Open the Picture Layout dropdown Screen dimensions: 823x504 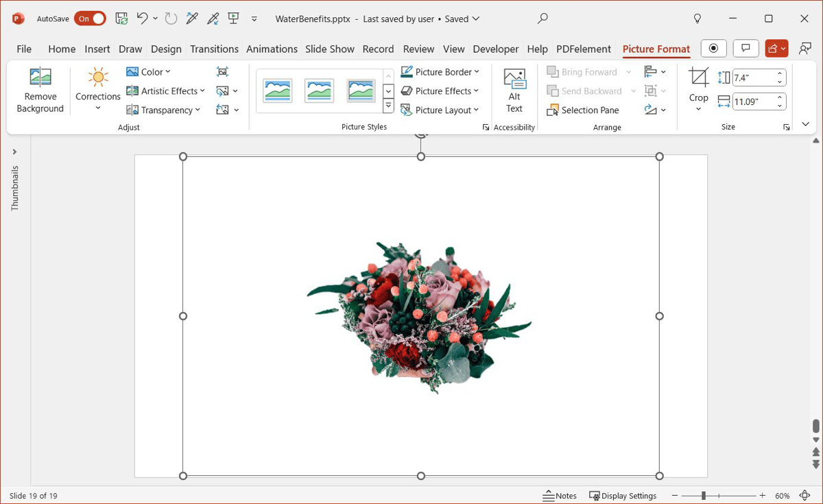point(440,110)
